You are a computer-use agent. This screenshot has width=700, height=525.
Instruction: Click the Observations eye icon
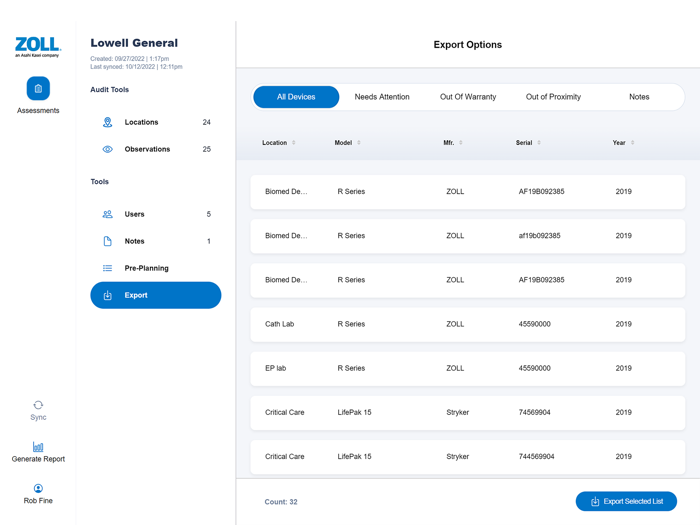(108, 149)
